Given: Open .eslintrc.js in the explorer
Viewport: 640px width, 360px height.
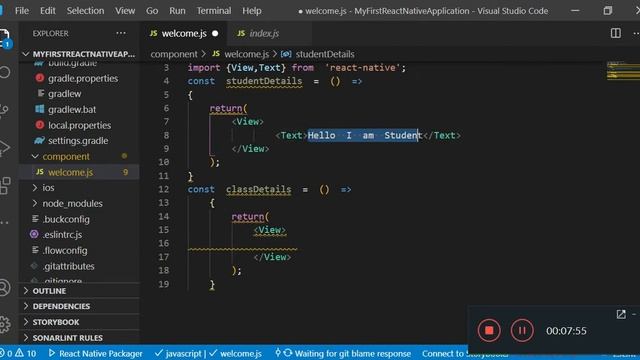Looking at the screenshot, I should (x=79, y=235).
